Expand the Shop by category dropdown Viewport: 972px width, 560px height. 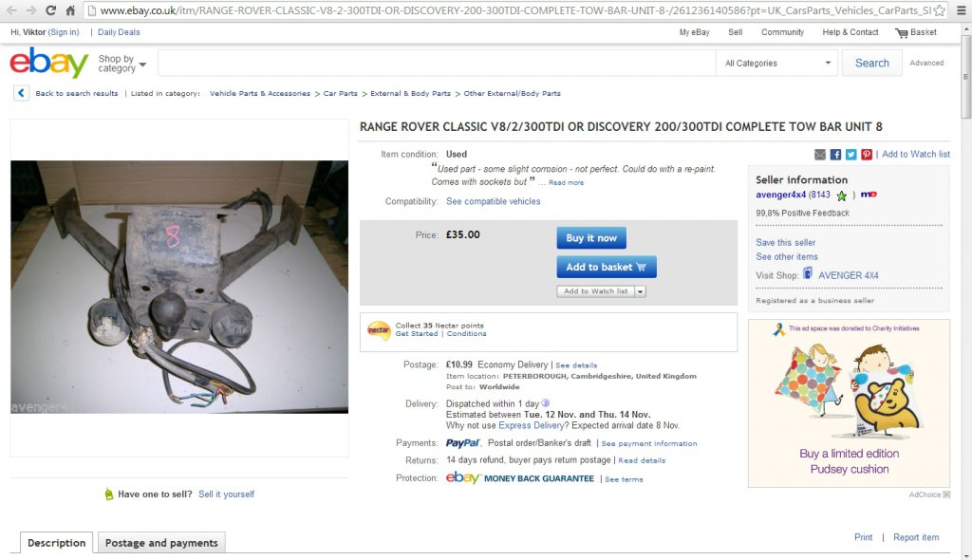point(122,64)
